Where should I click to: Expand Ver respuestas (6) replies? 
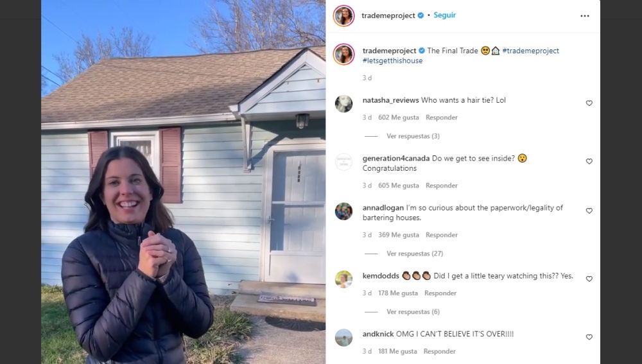click(413, 311)
